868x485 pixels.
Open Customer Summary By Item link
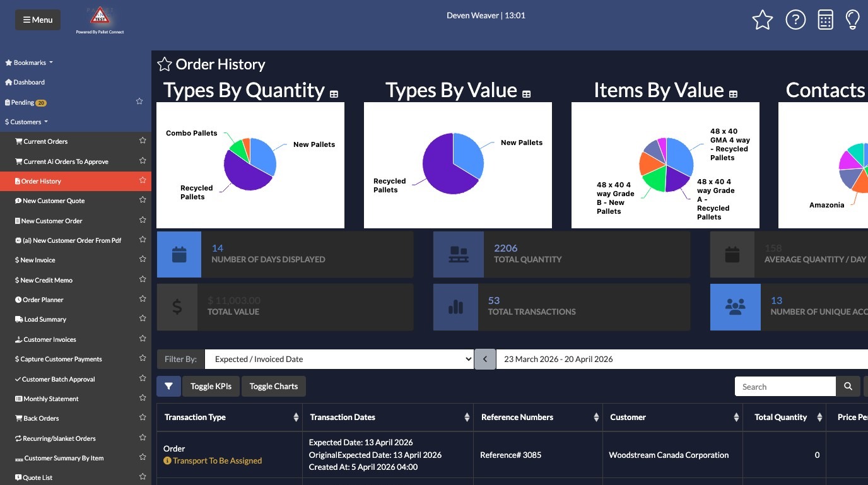[59, 458]
